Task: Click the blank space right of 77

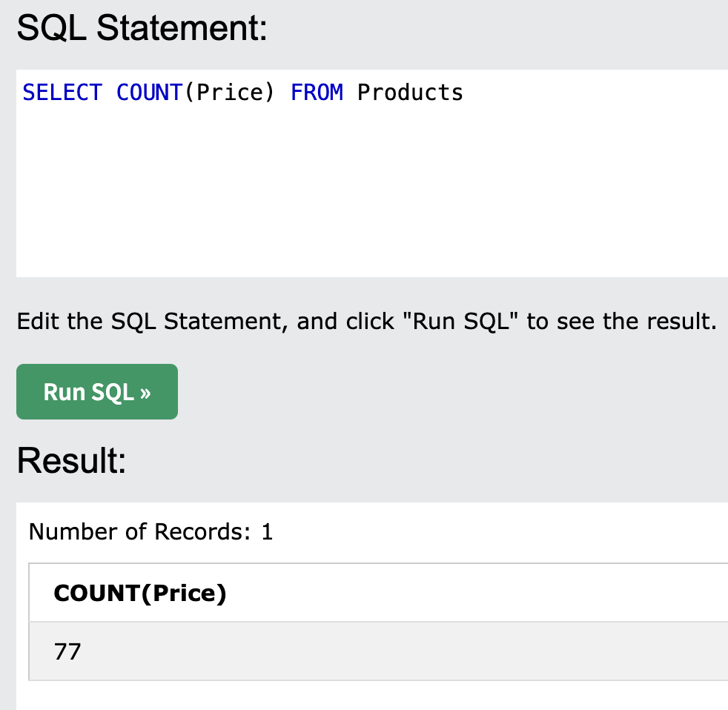Action: (x=404, y=651)
